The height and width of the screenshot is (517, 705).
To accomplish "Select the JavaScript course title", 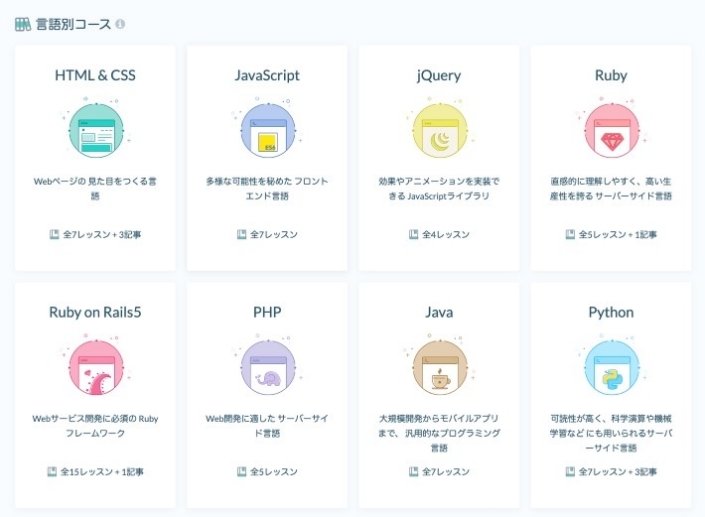I will 268,75.
